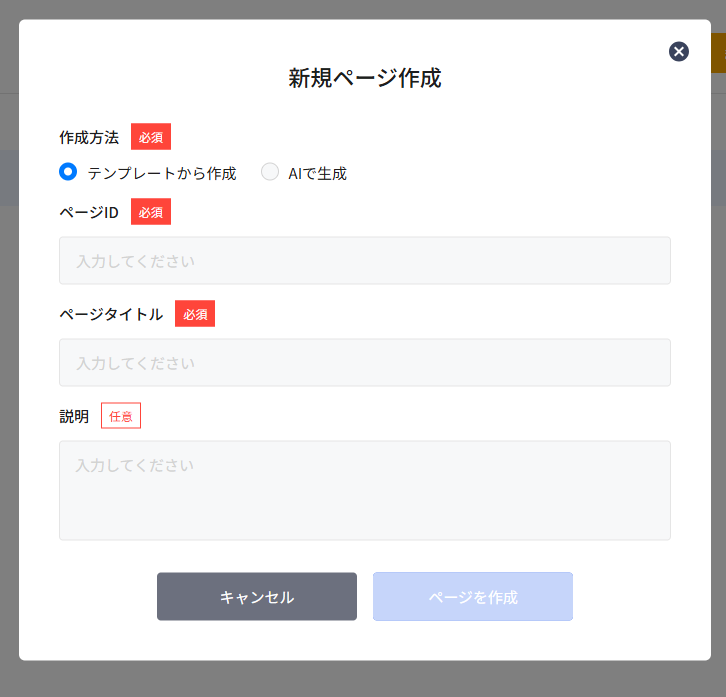The image size is (726, 697).
Task: Close the 新規ページ作成 dialog with X icon
Action: tap(679, 52)
